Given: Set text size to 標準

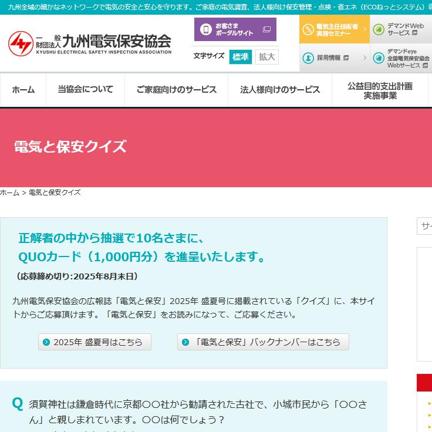Looking at the screenshot, I should click(240, 57).
